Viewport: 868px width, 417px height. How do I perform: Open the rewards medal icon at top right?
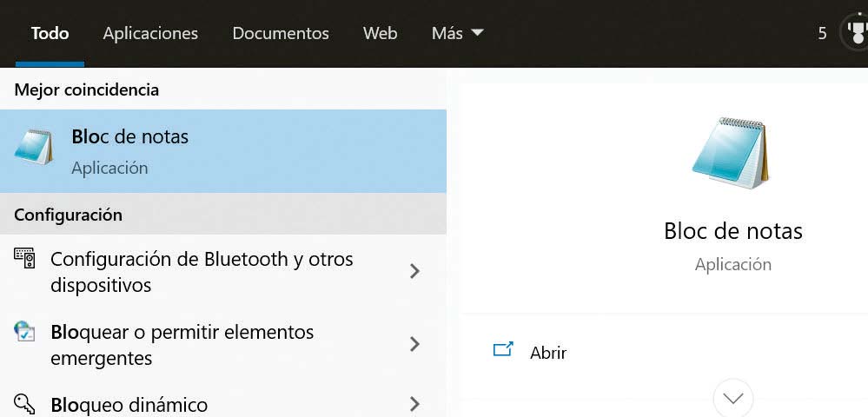click(x=856, y=33)
